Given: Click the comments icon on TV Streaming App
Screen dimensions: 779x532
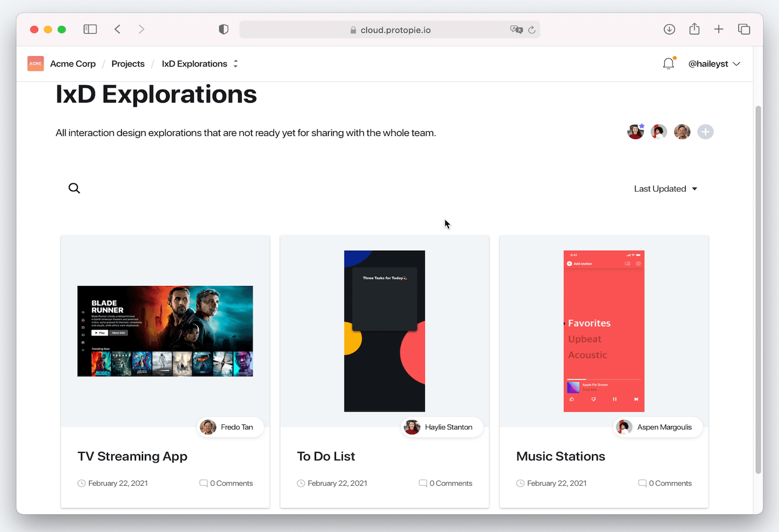Looking at the screenshot, I should tap(204, 483).
